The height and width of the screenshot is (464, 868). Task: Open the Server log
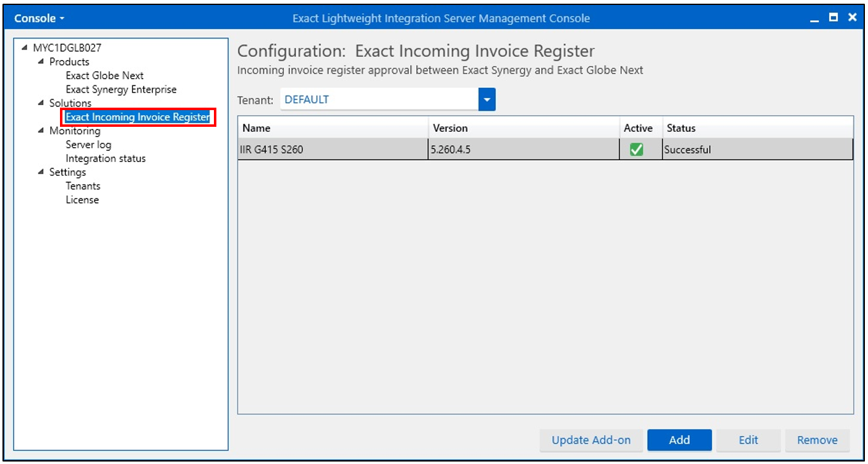pyautogui.click(x=88, y=144)
